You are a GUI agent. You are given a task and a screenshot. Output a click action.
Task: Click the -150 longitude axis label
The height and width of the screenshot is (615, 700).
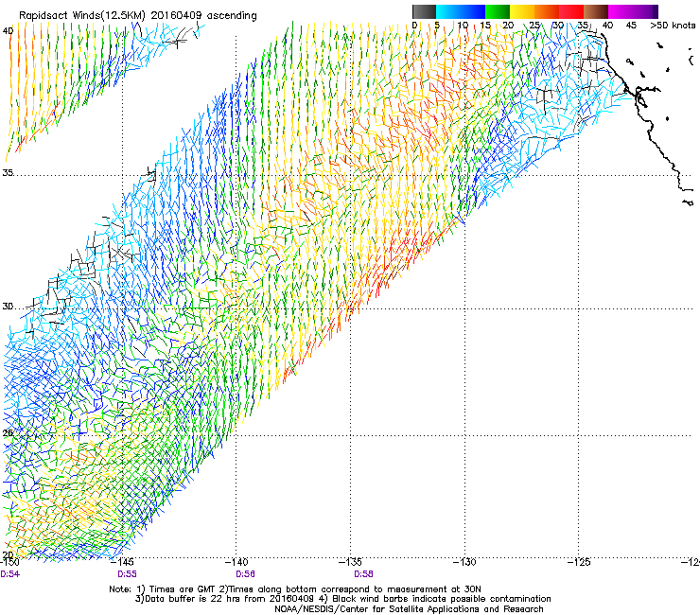click(9, 562)
